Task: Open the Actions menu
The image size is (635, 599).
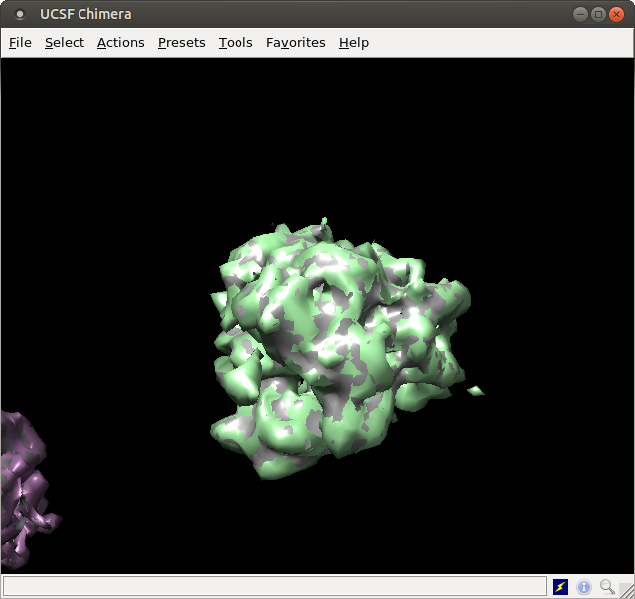Action: [121, 43]
